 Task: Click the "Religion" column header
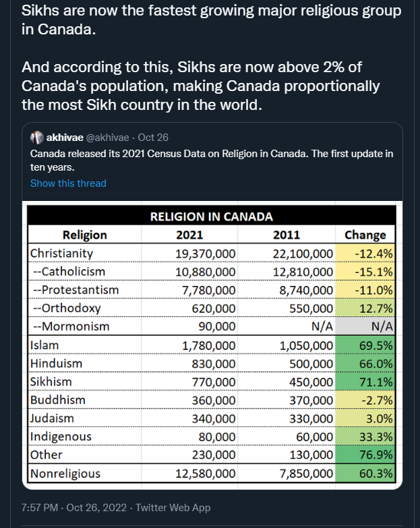84,235
